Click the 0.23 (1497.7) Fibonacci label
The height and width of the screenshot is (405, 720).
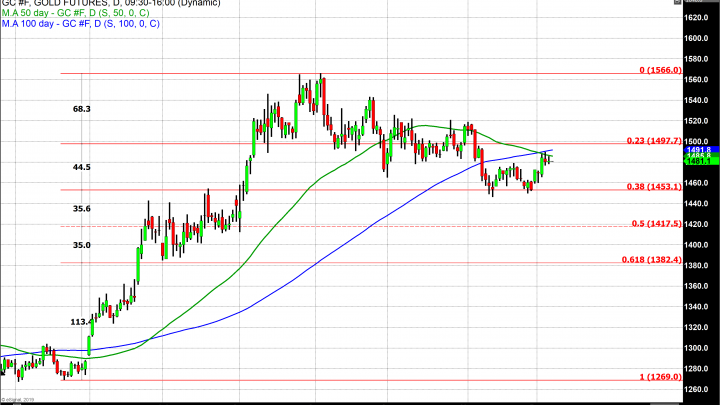point(653,141)
